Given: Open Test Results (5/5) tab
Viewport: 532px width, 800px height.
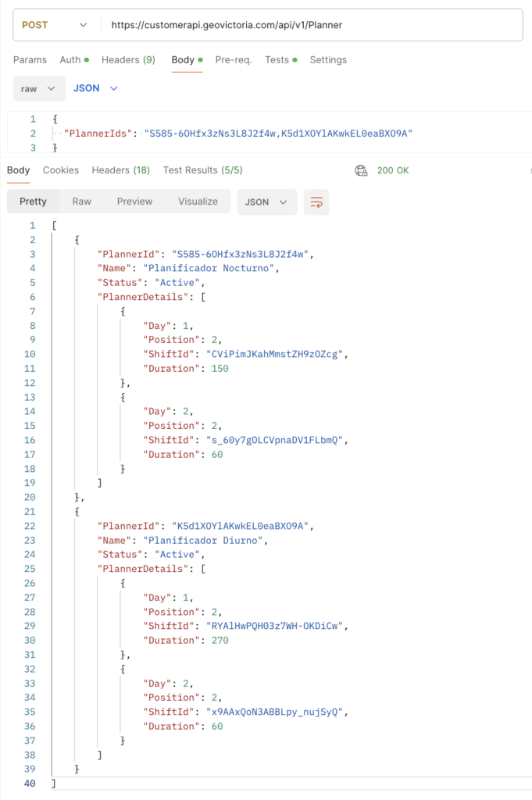Looking at the screenshot, I should [x=202, y=170].
